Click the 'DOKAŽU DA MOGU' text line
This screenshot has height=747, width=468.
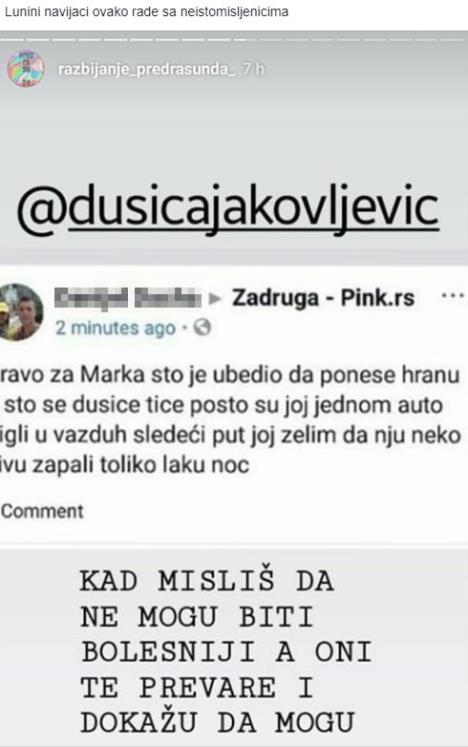pos(217,722)
